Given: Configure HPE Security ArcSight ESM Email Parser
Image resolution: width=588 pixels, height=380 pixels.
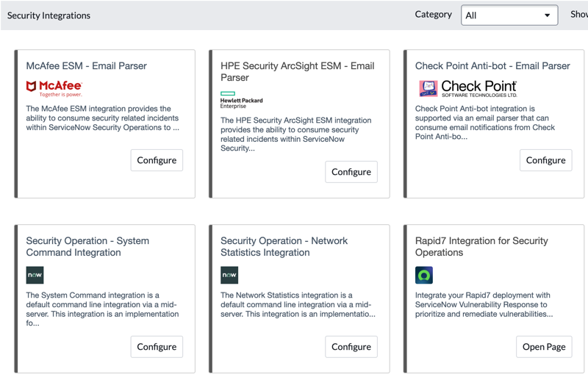Looking at the screenshot, I should (351, 172).
